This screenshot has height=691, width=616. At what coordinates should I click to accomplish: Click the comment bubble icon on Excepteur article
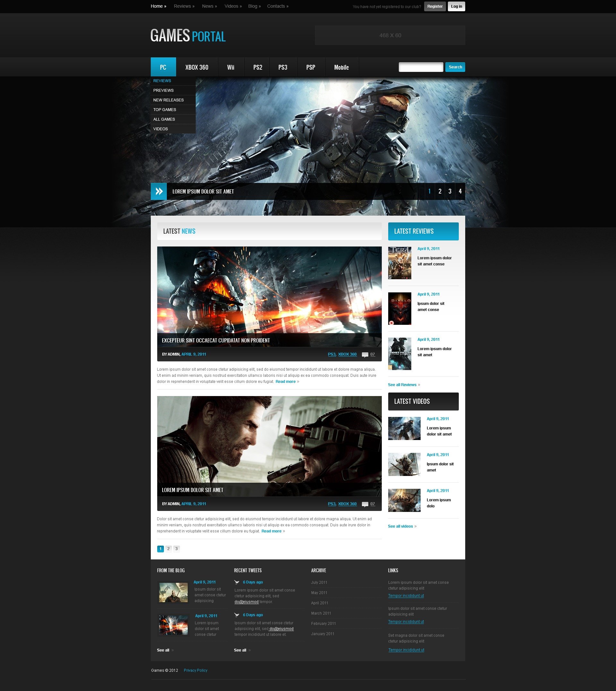365,354
